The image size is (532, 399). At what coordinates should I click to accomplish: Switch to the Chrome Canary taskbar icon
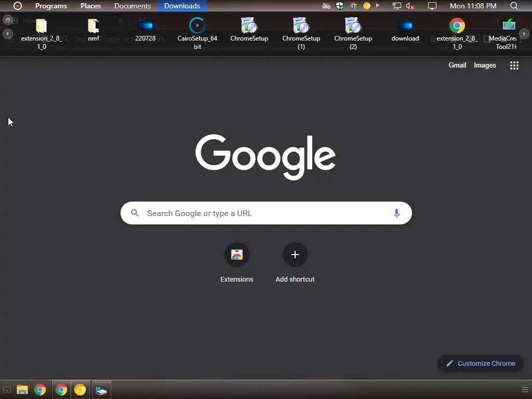click(80, 390)
